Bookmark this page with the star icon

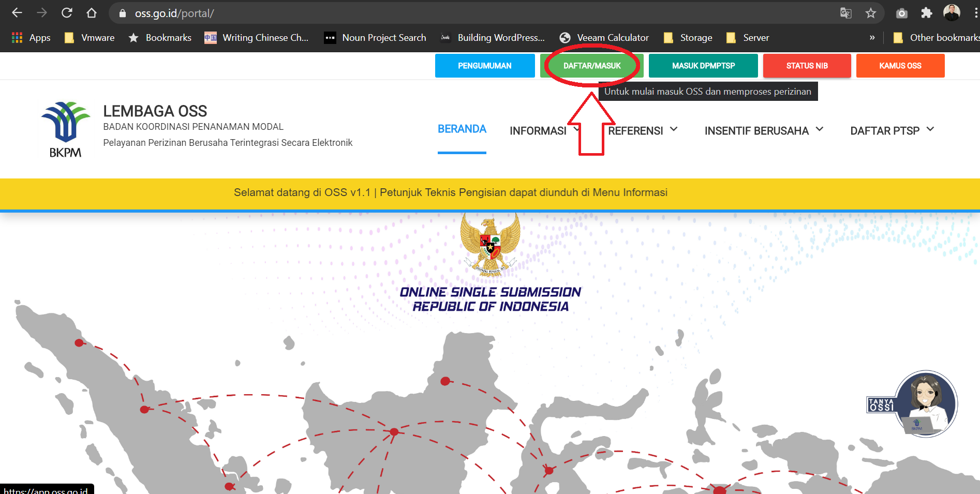871,13
